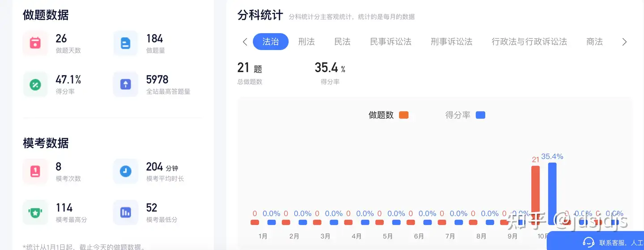Click the pink calendar icon for 做题天数
Image resolution: width=644 pixels, height=250 pixels.
pyautogui.click(x=35, y=43)
